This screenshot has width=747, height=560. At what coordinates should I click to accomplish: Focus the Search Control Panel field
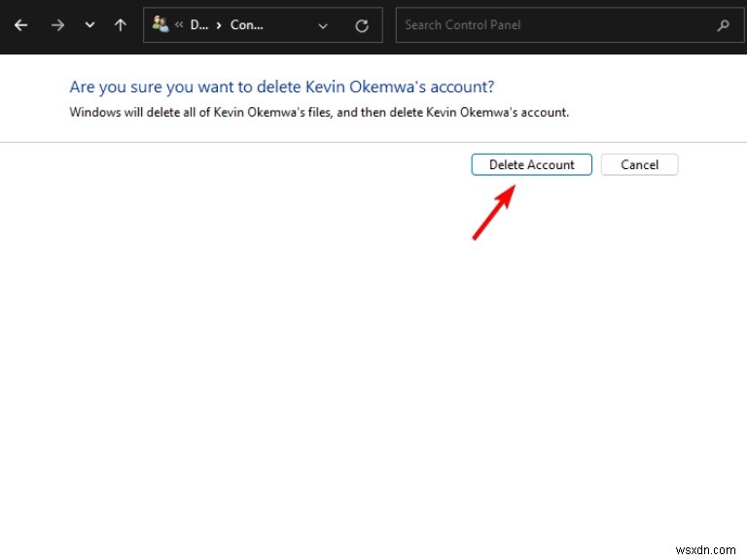pos(554,25)
